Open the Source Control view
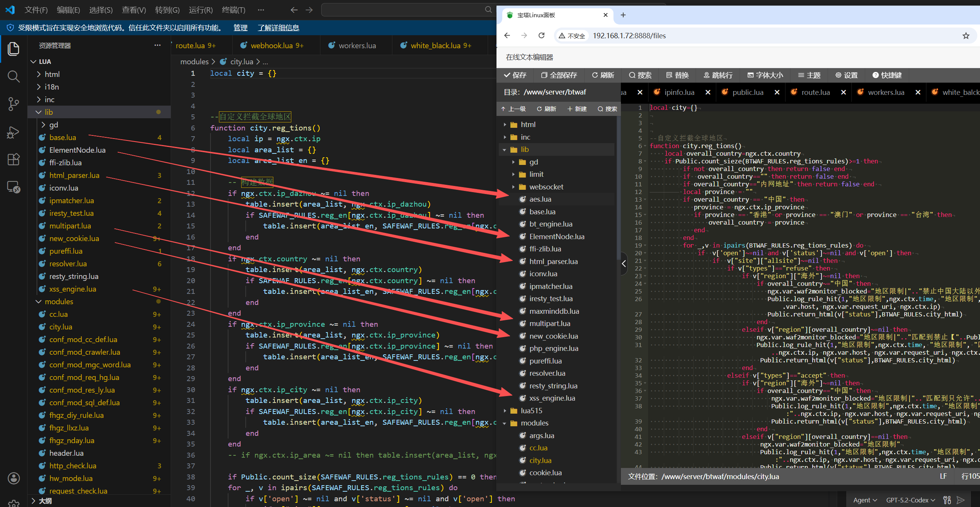This screenshot has height=507, width=980. pos(13,104)
